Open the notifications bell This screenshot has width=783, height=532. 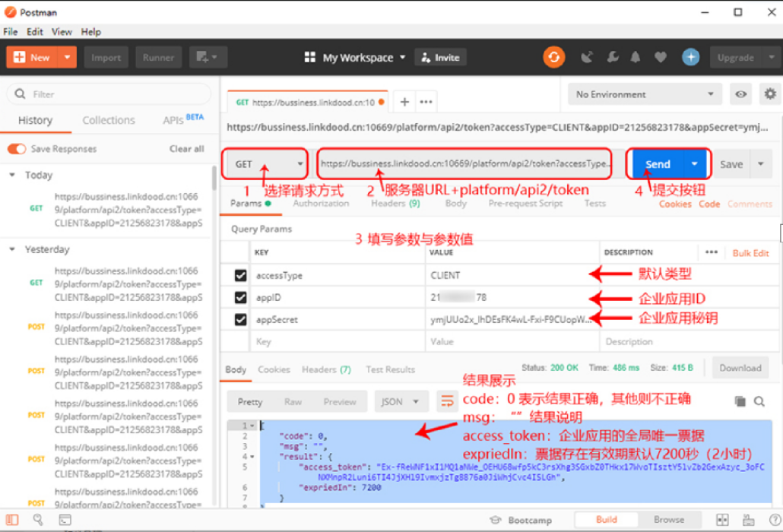(636, 58)
